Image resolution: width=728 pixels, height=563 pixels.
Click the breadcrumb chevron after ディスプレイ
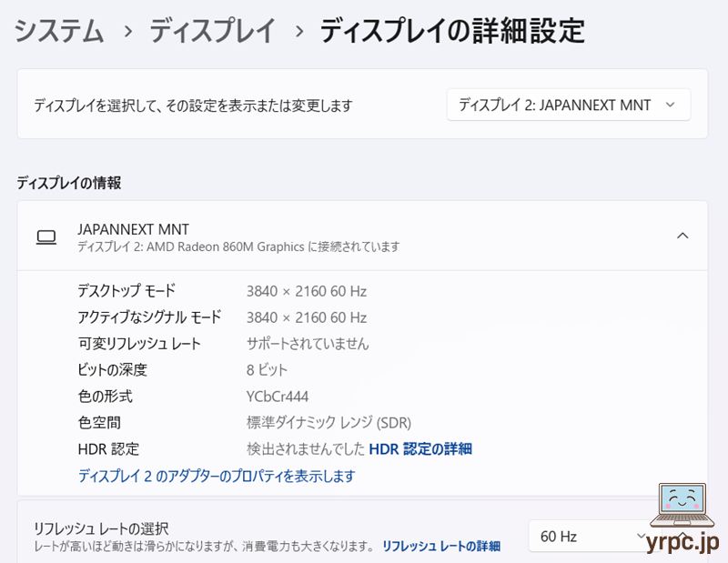298,32
